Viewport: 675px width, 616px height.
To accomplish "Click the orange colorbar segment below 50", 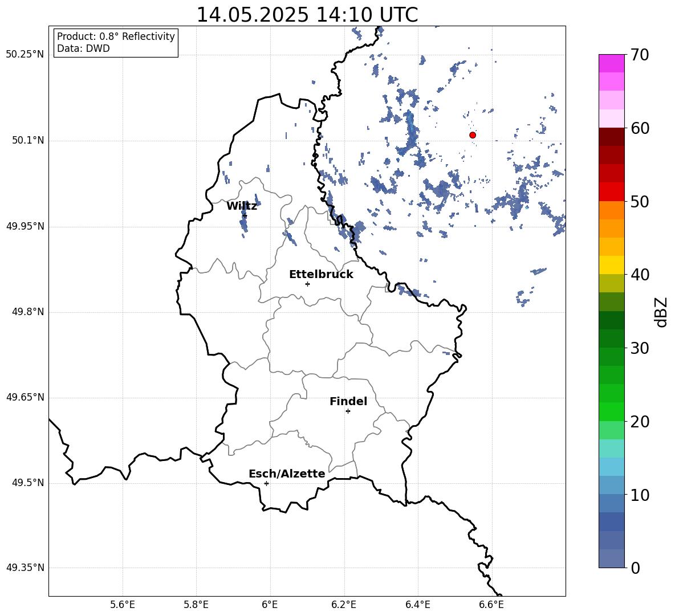I will 611,210.
